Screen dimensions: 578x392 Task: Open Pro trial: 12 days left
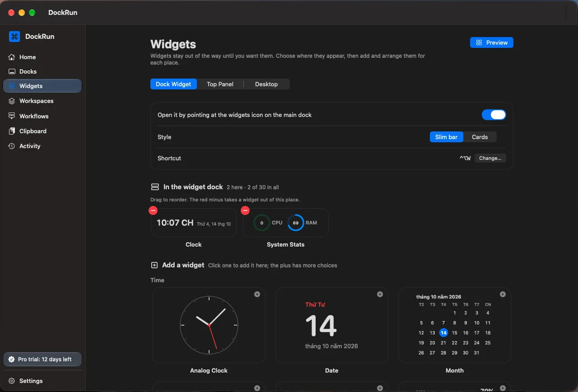click(x=42, y=359)
